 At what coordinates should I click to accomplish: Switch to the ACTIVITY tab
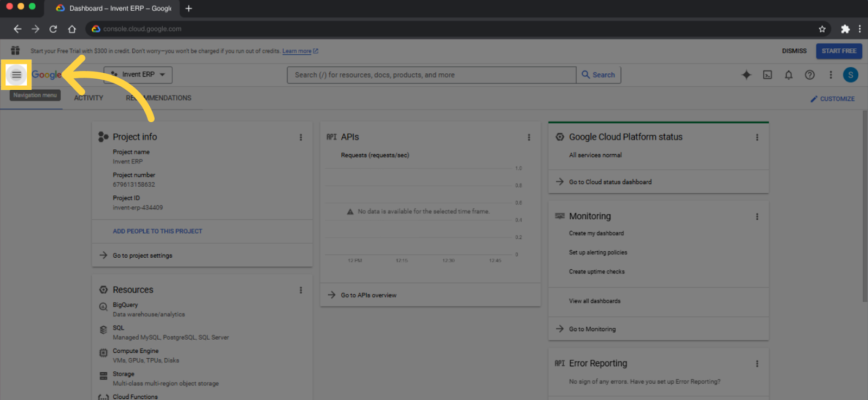pyautogui.click(x=88, y=98)
